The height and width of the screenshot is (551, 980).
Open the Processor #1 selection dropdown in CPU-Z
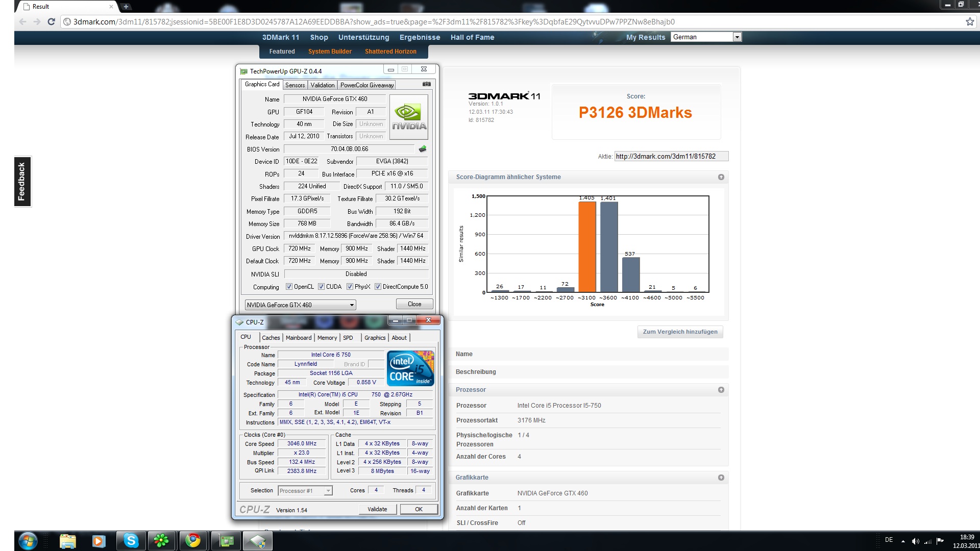[x=305, y=491]
